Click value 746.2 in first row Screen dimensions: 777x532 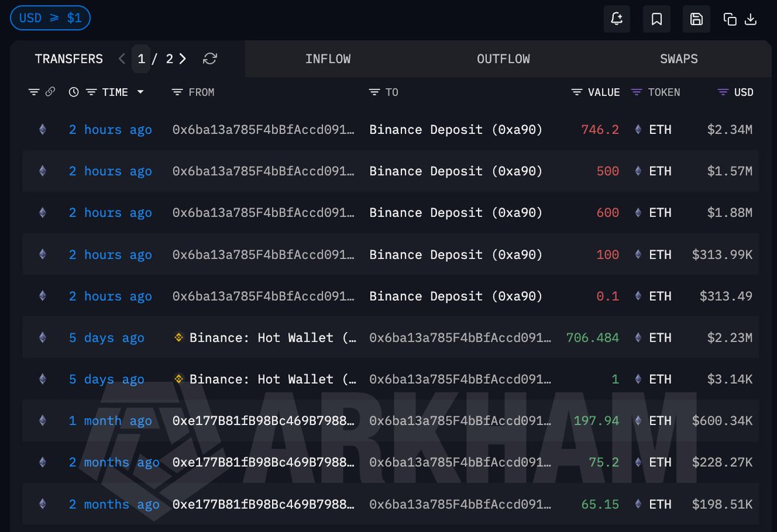[x=600, y=129]
